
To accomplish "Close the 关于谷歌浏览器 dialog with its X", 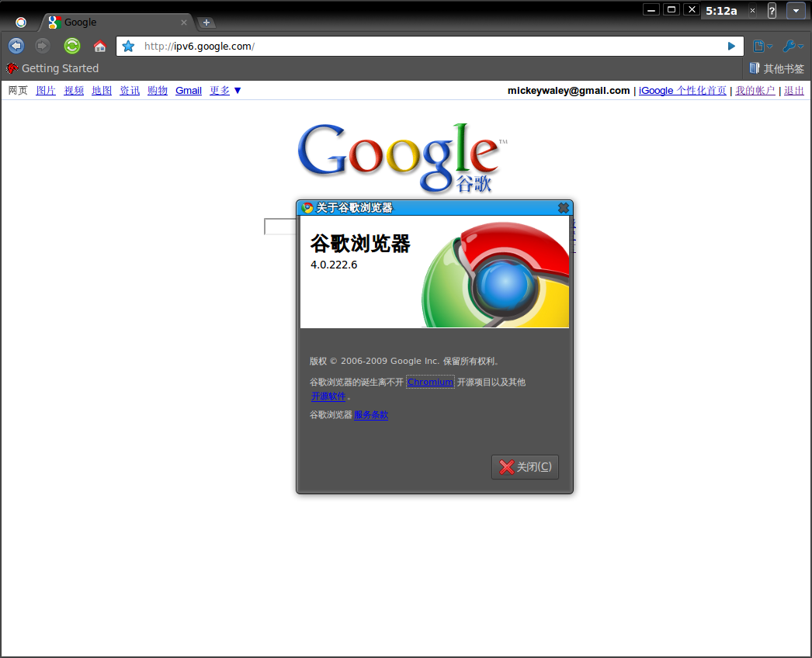I will (564, 208).
